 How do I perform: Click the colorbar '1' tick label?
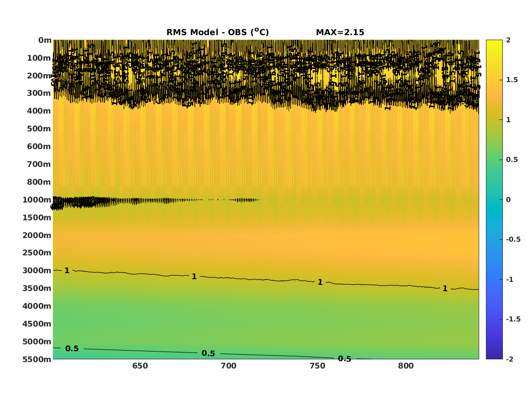pos(508,120)
